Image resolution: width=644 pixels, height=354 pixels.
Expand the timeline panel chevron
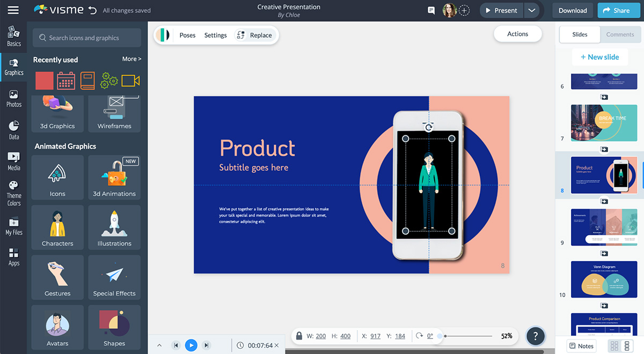tap(159, 345)
